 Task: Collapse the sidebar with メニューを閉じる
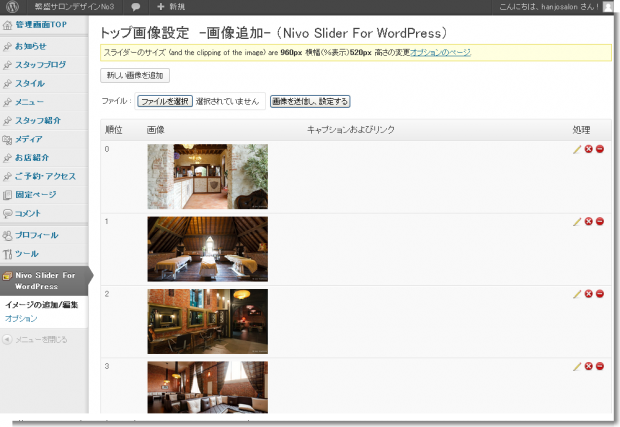(x=40, y=339)
